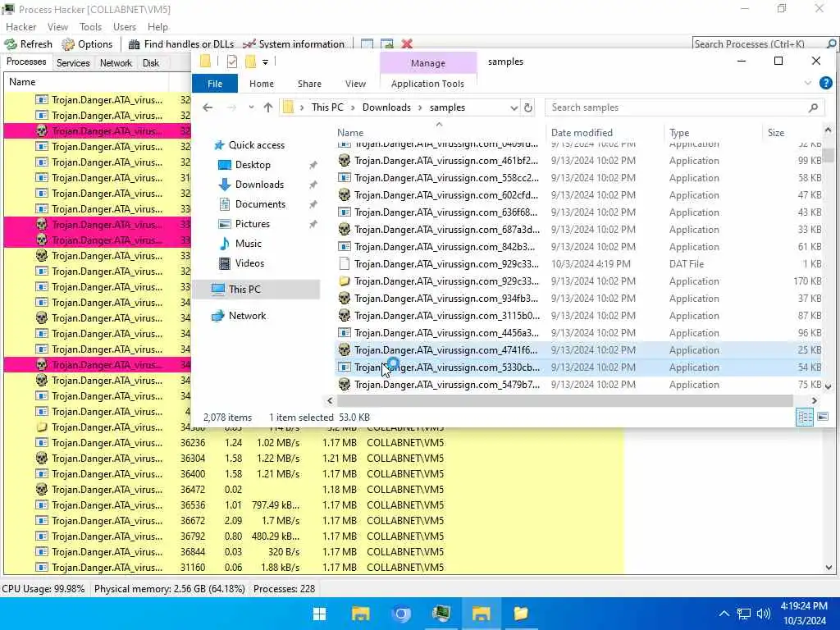This screenshot has height=630, width=840.
Task: Select the 170 KB file with folder icon
Action: coord(580,281)
